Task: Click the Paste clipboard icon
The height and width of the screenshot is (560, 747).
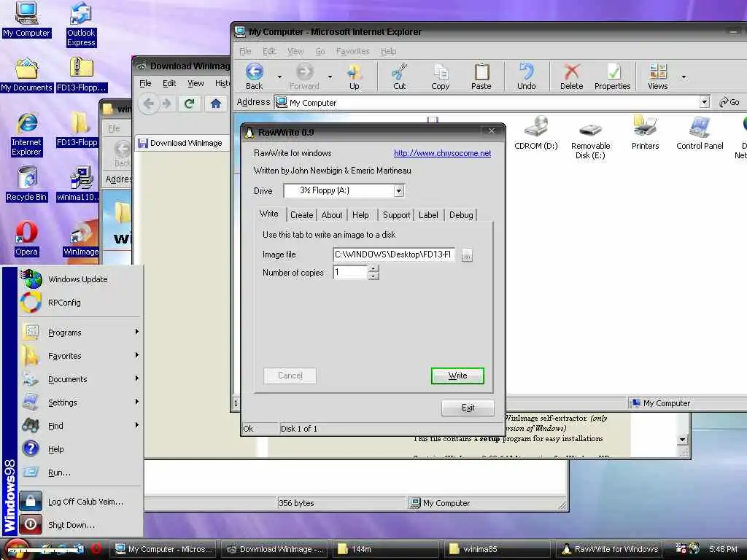Action: click(481, 76)
